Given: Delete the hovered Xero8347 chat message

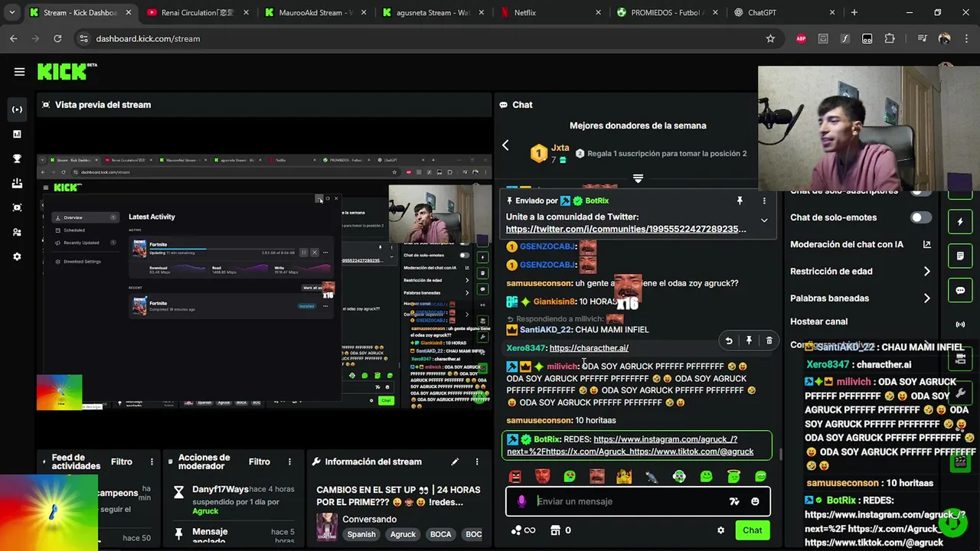Looking at the screenshot, I should click(x=769, y=341).
